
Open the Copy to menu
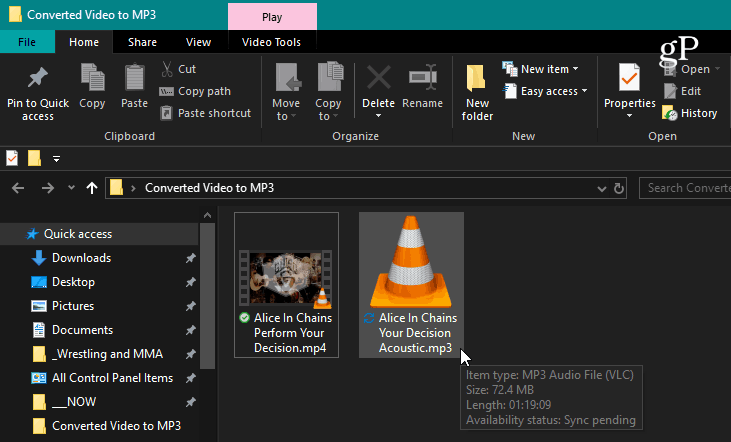click(328, 93)
